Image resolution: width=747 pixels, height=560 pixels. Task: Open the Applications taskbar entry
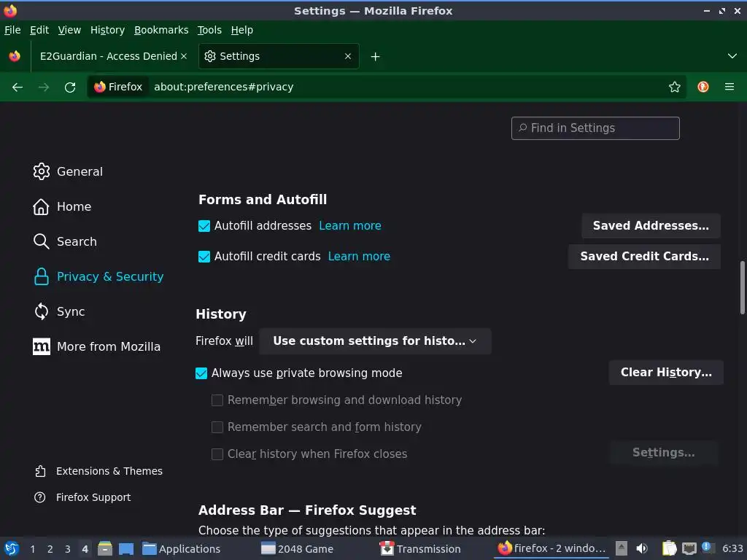tap(182, 548)
